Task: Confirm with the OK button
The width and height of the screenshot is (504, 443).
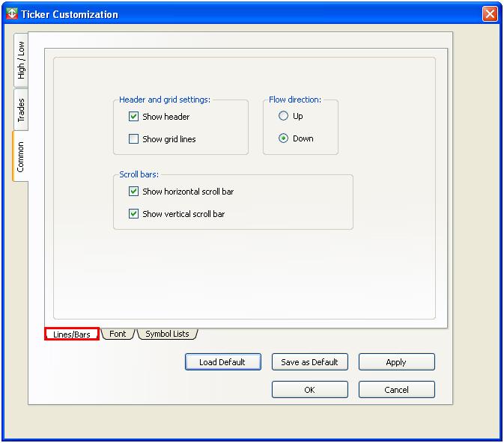Action: tap(309, 390)
